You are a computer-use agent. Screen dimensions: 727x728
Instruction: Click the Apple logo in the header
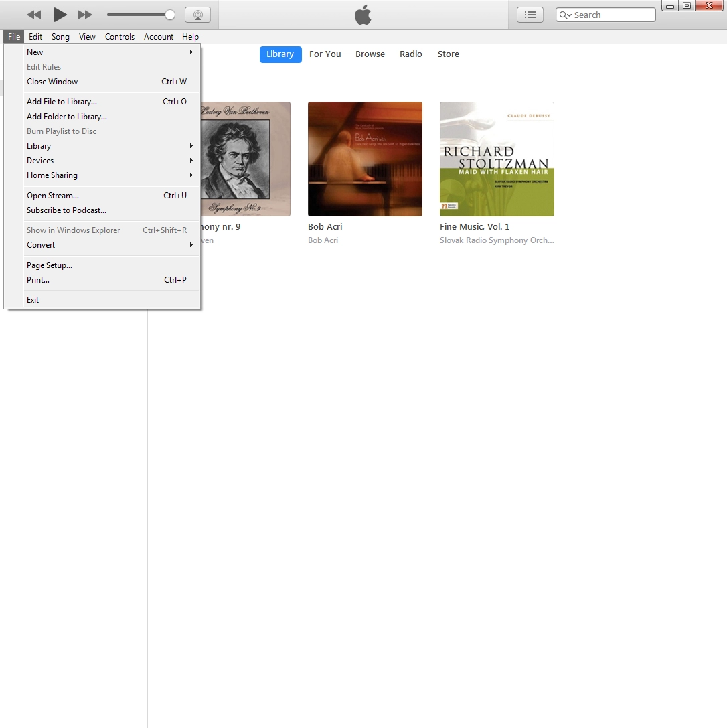click(x=363, y=15)
